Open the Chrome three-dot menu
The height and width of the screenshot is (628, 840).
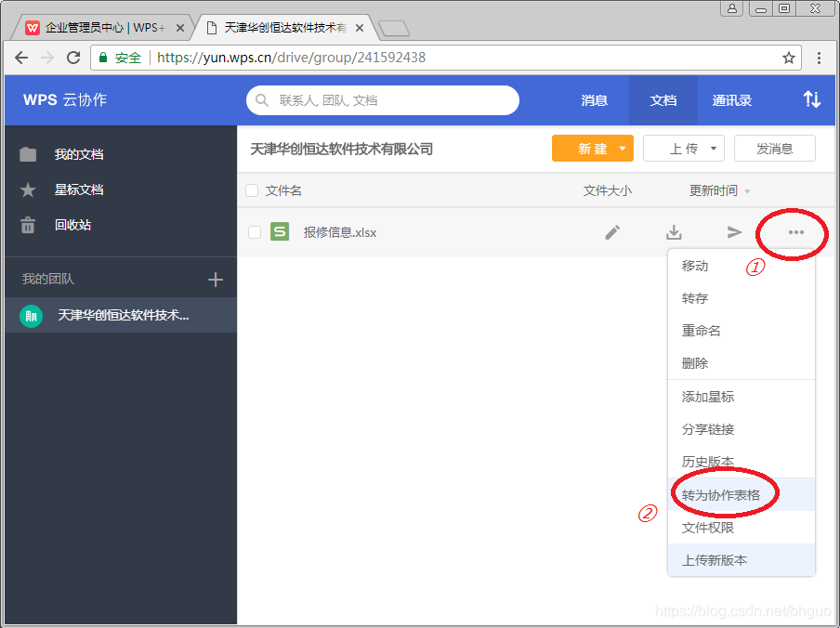tap(819, 58)
